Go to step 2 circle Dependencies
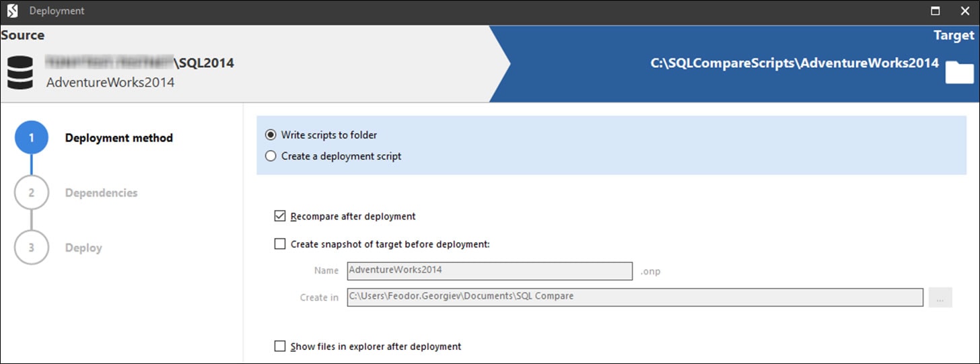This screenshot has width=980, height=364. 31,193
